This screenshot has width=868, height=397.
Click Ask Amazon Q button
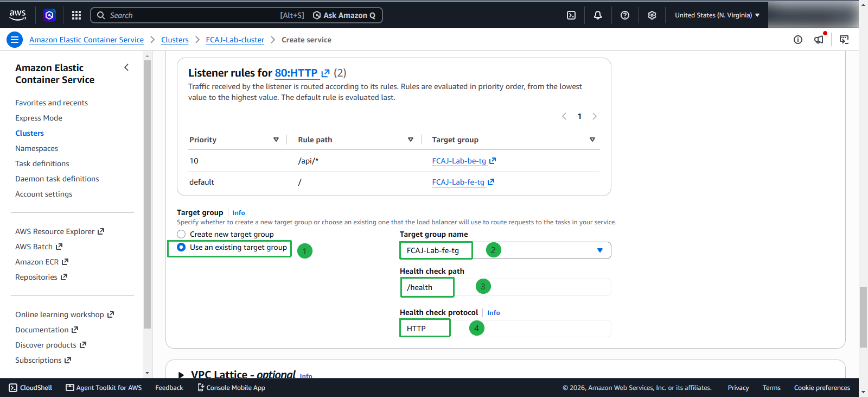[x=344, y=15]
